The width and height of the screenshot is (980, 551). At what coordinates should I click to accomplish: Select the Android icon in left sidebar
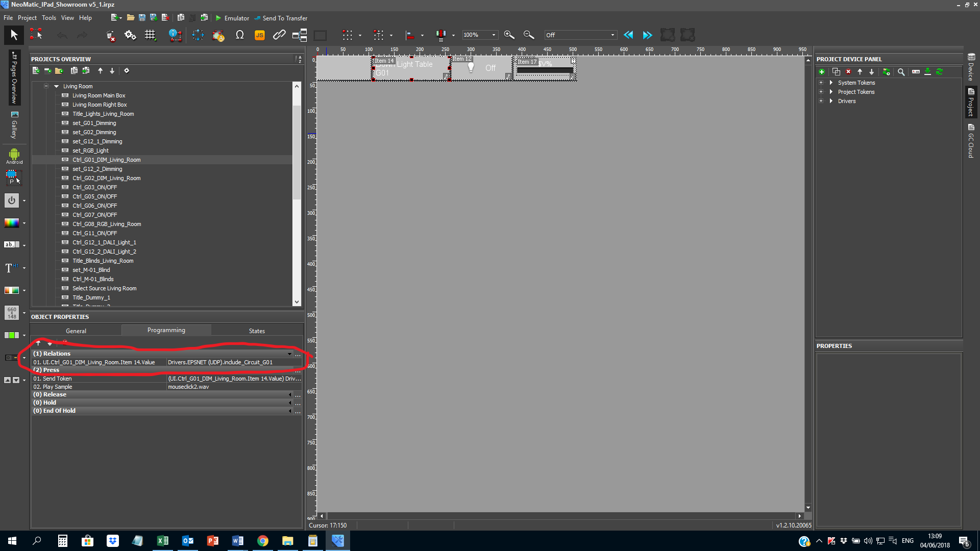coord(14,156)
